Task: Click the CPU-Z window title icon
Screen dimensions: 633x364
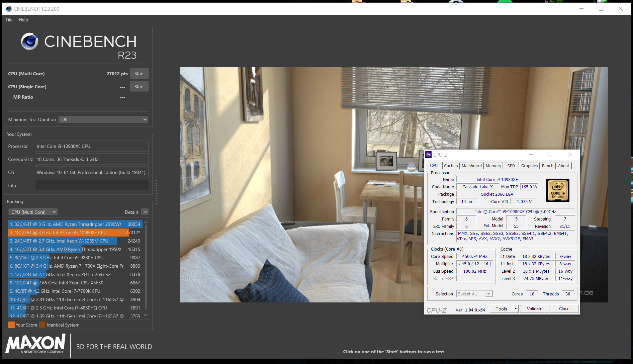Action: click(x=428, y=155)
